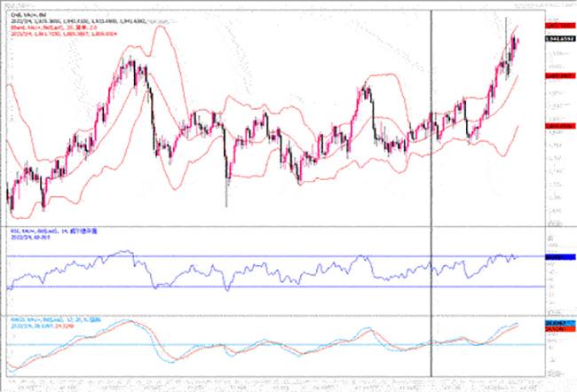The height and width of the screenshot is (392, 577).
Task: Click the red Bollinger Band legend text
Action: tap(53, 19)
